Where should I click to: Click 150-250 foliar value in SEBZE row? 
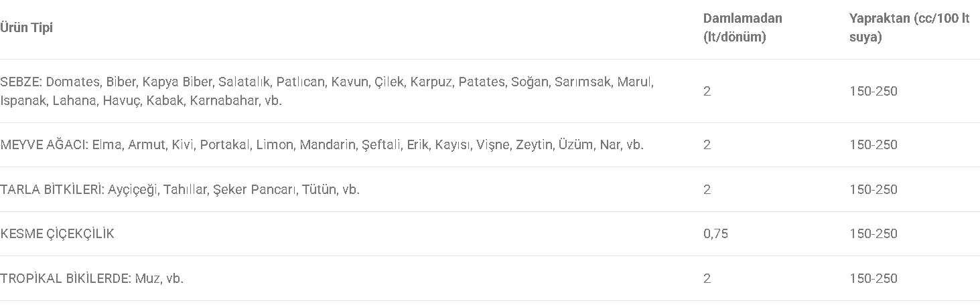pyautogui.click(x=873, y=92)
